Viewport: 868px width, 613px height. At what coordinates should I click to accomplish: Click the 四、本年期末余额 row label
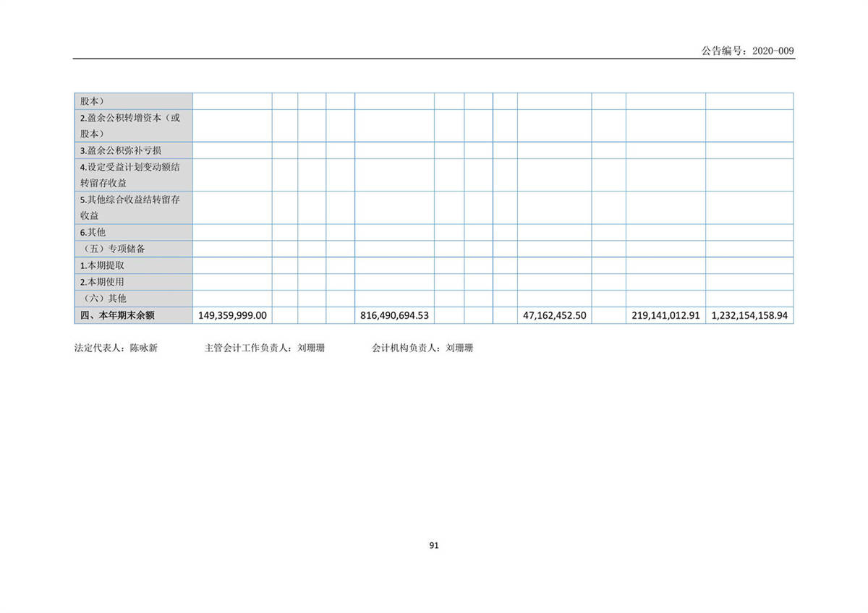116,315
